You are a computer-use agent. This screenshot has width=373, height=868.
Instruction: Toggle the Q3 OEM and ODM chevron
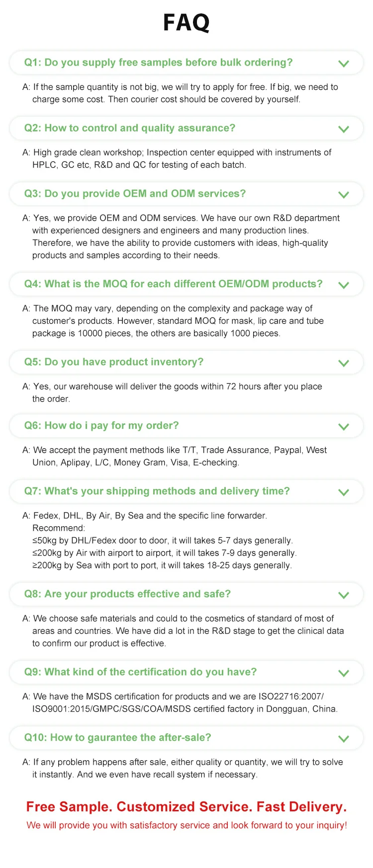click(x=343, y=195)
